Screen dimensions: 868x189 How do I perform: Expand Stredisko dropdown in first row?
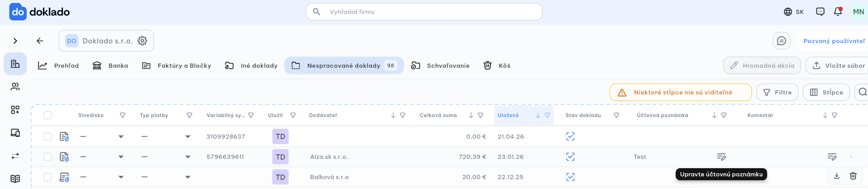[121, 137]
